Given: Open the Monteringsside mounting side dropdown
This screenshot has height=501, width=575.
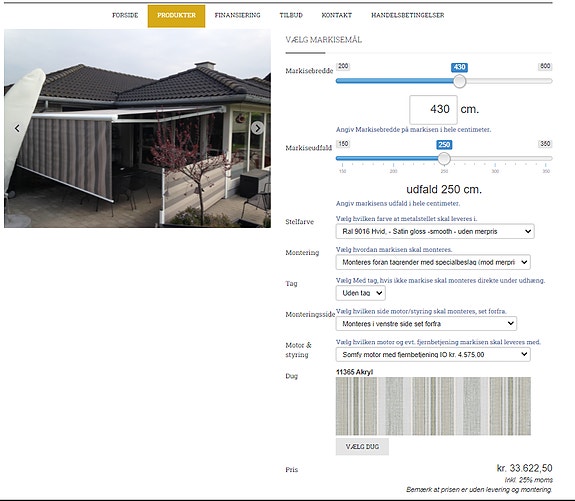Looking at the screenshot, I should 426,324.
